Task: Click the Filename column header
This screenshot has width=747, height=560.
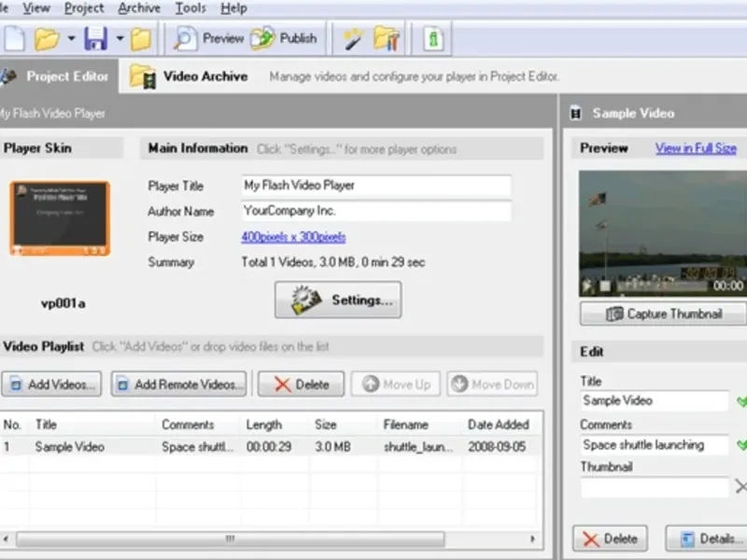Action: [421, 425]
